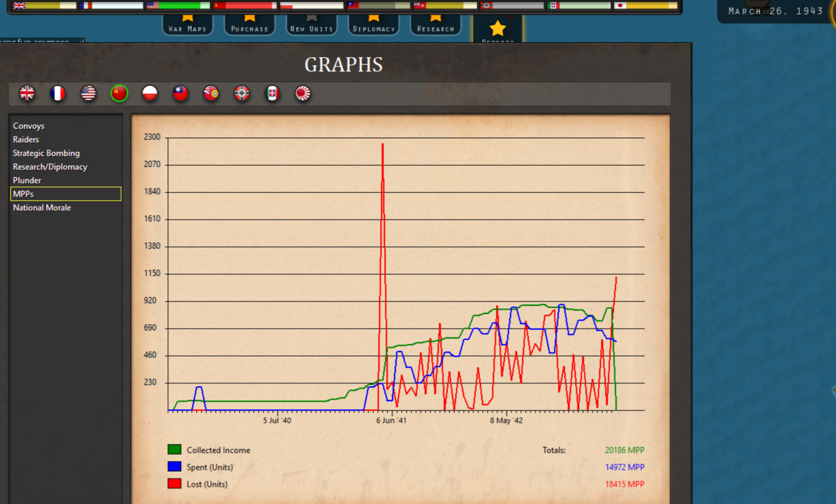This screenshot has height=504, width=836.
Task: Click the Germany status bar in top strip
Action: 512,5
